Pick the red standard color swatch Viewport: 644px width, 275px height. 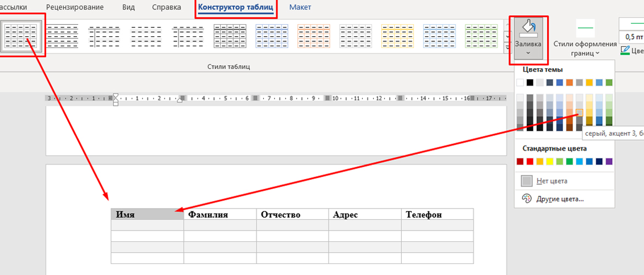click(x=530, y=162)
